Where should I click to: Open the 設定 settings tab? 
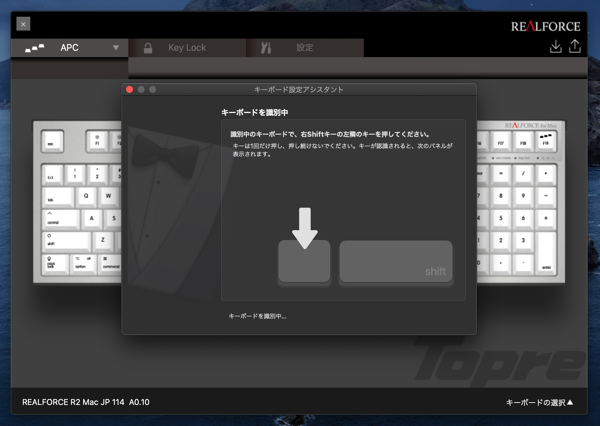[x=305, y=48]
